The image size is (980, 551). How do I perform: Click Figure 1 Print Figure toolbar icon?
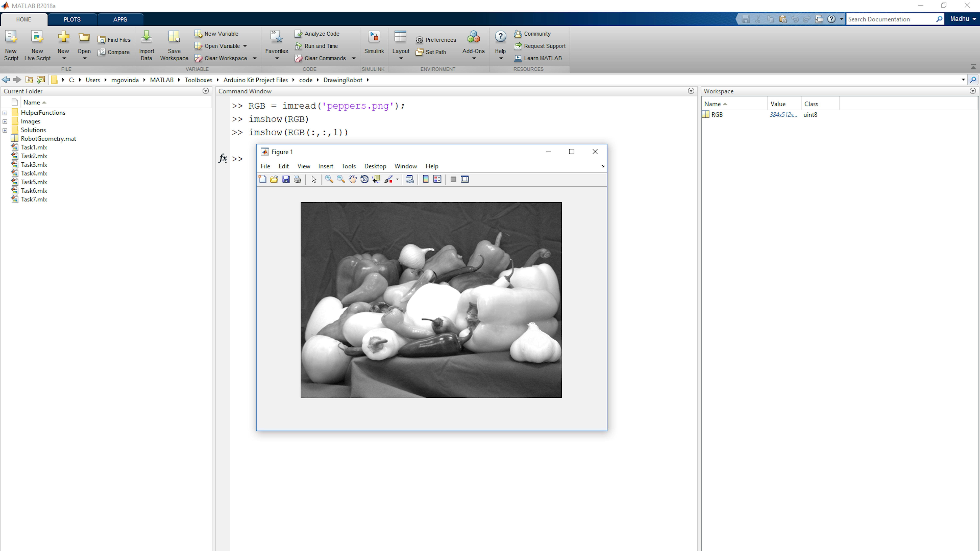tap(297, 179)
